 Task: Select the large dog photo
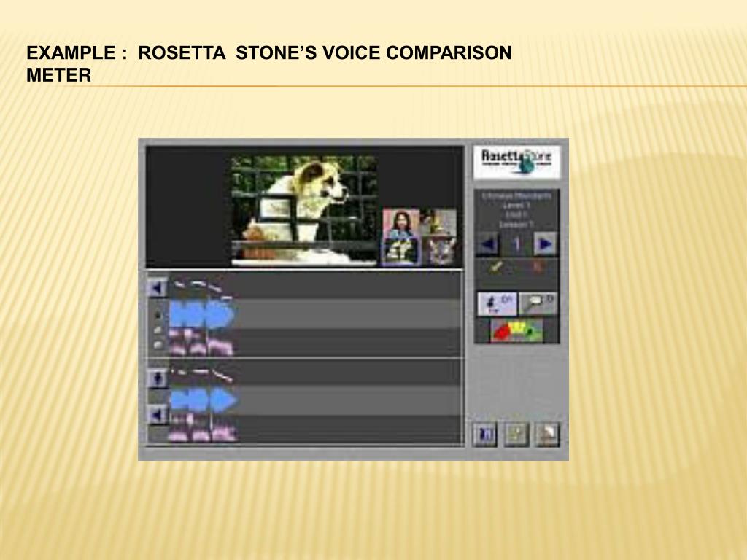(x=304, y=211)
